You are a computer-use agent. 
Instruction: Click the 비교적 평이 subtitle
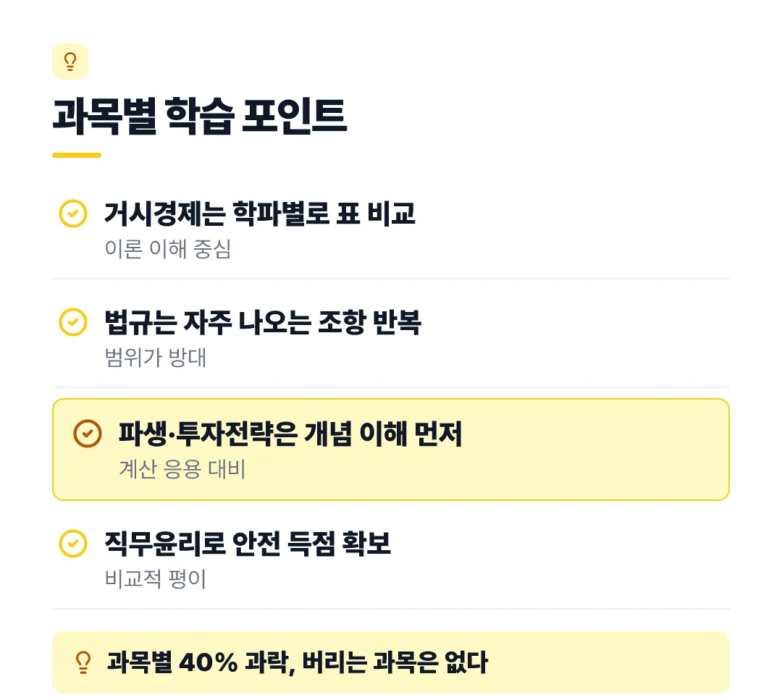pos(156,579)
